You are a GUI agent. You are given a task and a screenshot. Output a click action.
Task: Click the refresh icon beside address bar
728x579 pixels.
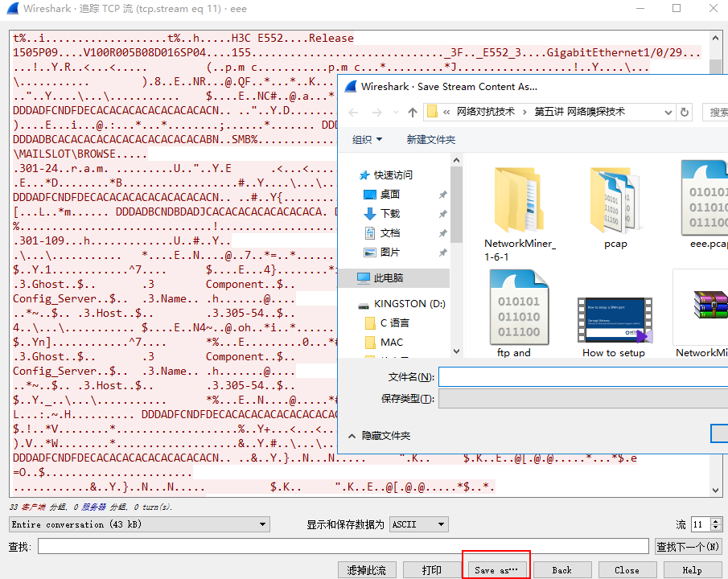click(x=685, y=113)
